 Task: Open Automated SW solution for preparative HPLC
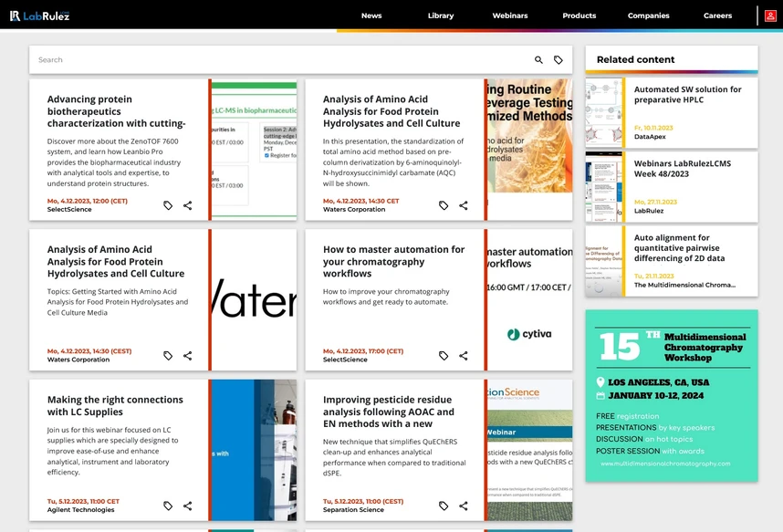(x=687, y=95)
